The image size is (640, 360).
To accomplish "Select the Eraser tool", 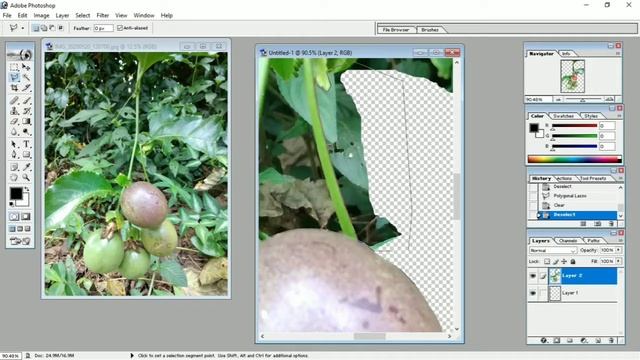I will coord(14,121).
